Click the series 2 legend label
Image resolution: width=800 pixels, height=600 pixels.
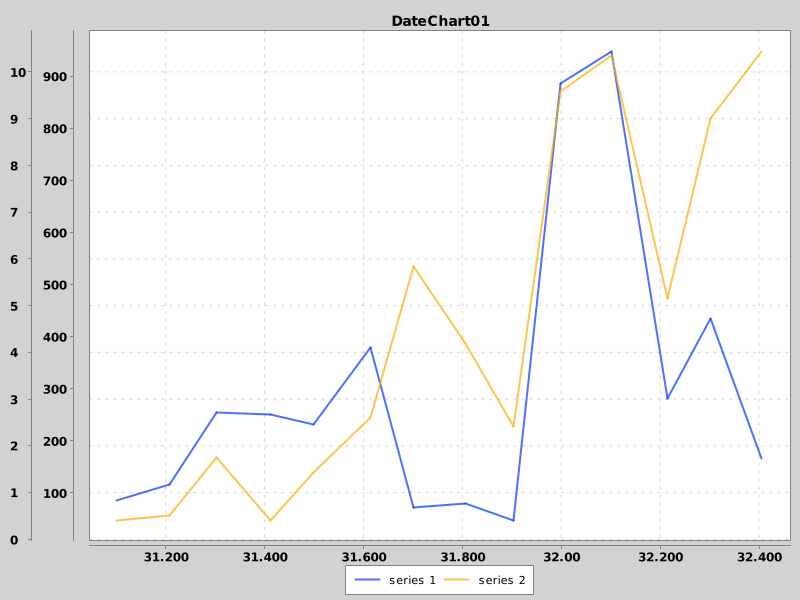(502, 580)
